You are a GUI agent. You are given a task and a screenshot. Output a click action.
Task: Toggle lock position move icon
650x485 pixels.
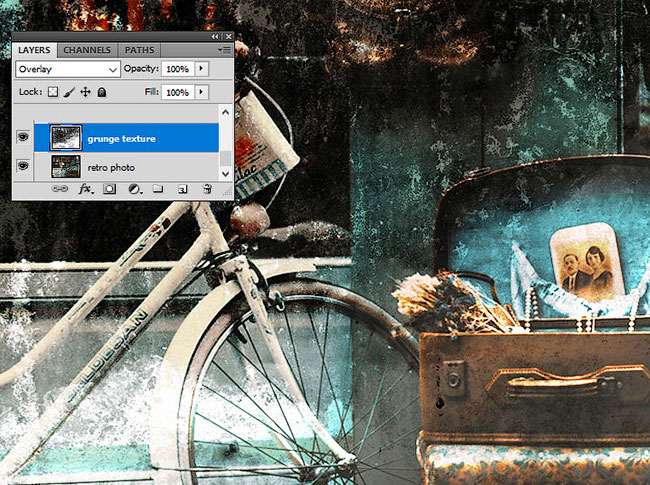pyautogui.click(x=85, y=92)
